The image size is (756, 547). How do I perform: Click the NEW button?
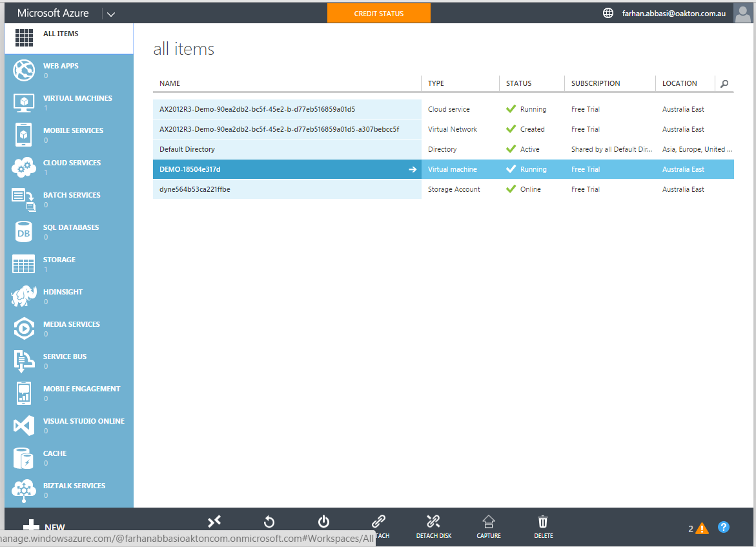tap(41, 526)
